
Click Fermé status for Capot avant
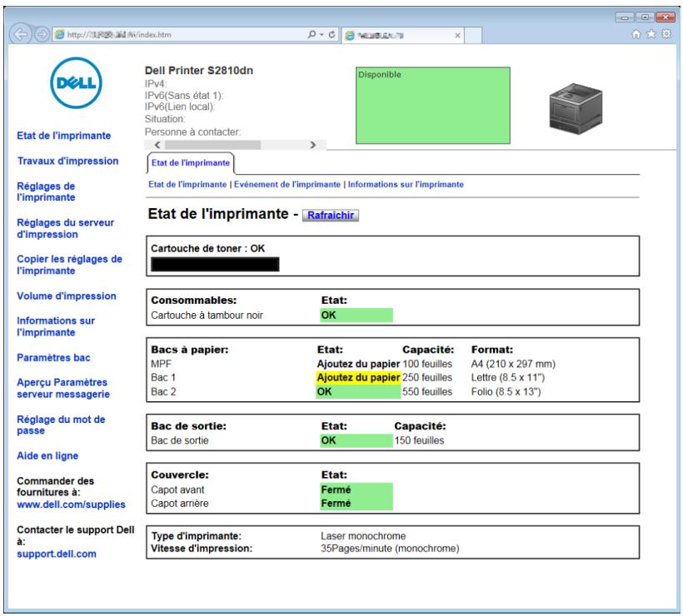coord(356,489)
